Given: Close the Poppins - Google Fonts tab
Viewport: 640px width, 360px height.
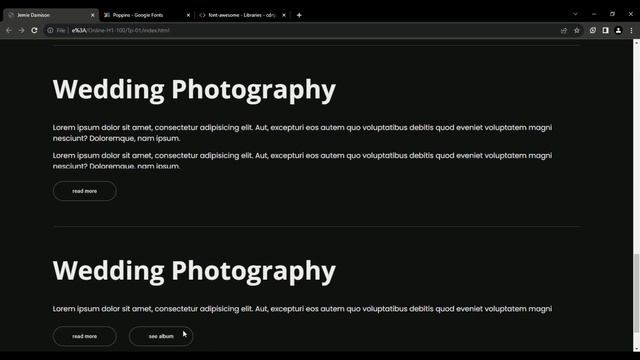Looking at the screenshot, I should tap(188, 15).
